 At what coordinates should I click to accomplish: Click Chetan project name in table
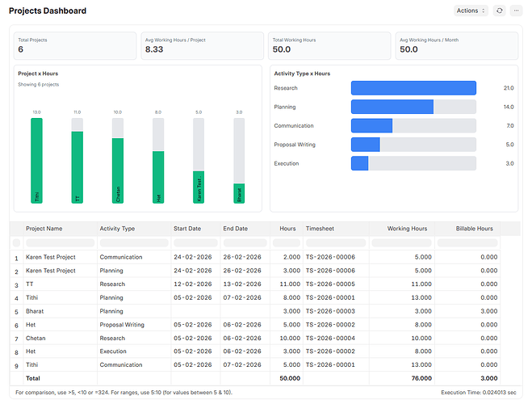[36, 339]
